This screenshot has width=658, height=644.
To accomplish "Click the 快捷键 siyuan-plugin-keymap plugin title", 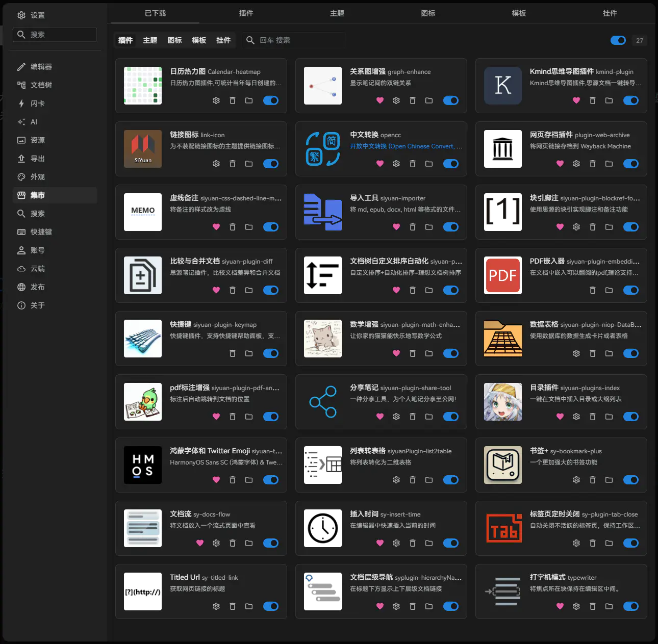I will (213, 324).
